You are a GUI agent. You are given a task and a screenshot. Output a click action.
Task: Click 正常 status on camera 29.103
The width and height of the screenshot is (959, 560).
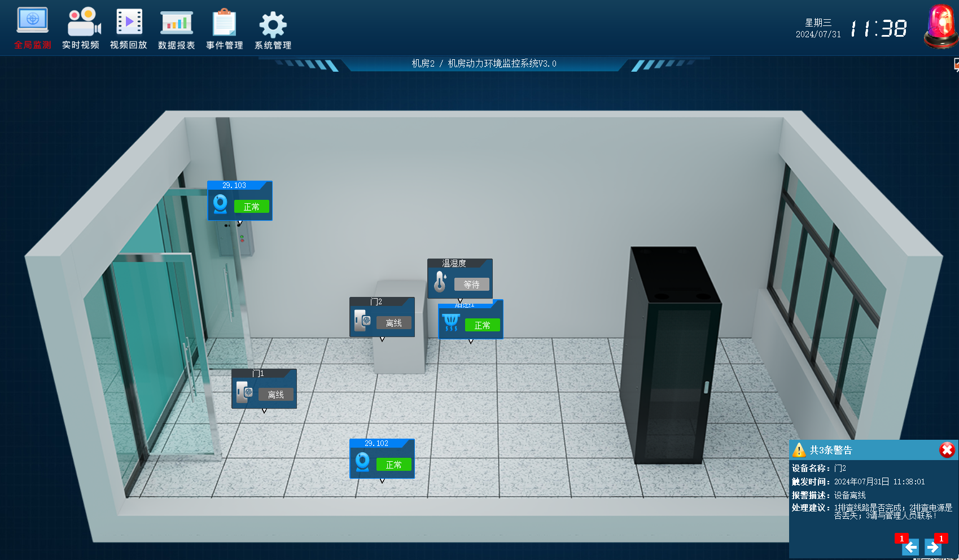point(251,207)
